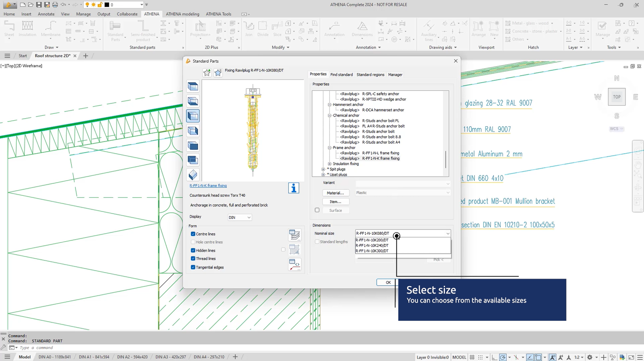Switch to the Standard regions tab
Screen dimensions: 644x361
(x=370, y=75)
